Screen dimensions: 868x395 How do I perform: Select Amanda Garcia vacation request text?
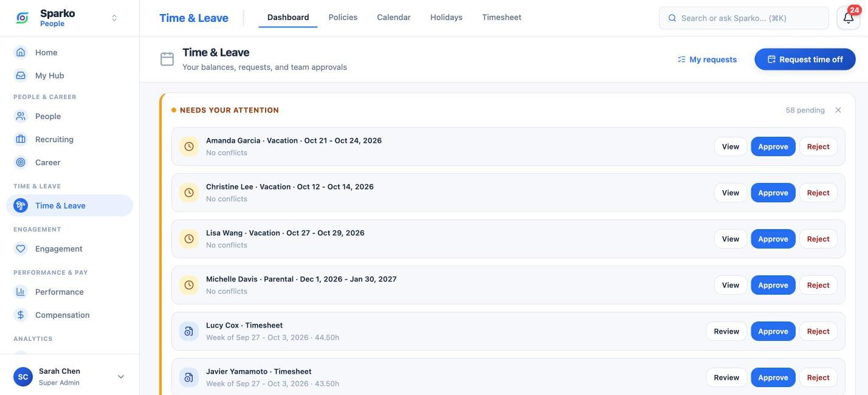294,140
